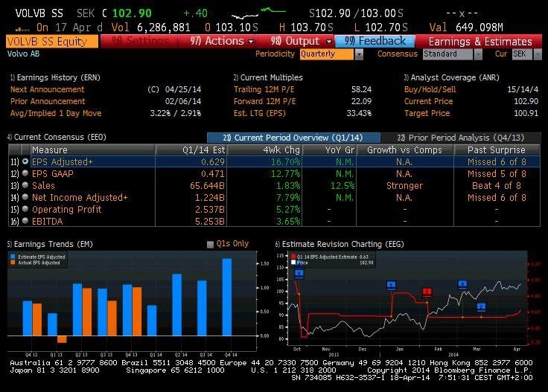The image size is (548, 392).
Task: Click the Est. LTG (EPS) value 33.43%
Action: 360,113
